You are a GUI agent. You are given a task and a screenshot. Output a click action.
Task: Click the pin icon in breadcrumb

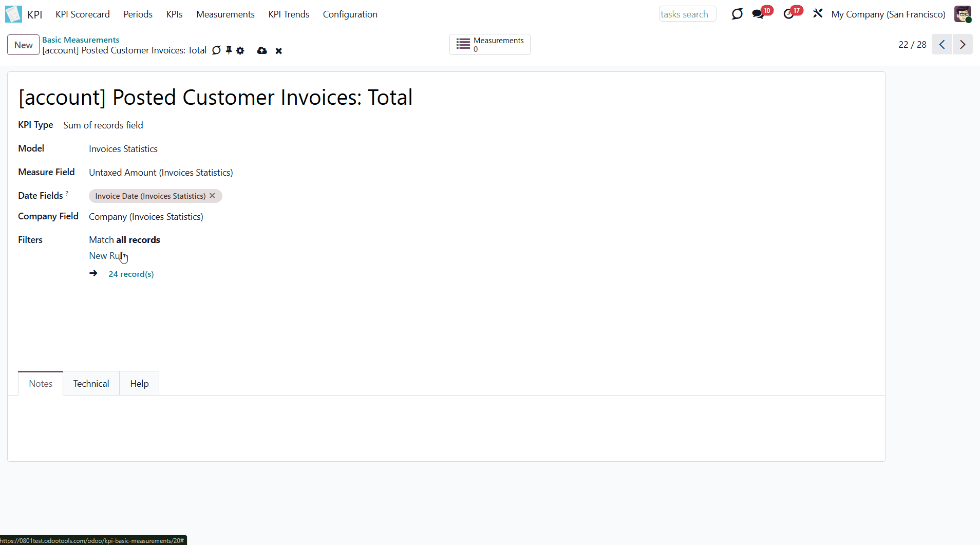click(229, 50)
